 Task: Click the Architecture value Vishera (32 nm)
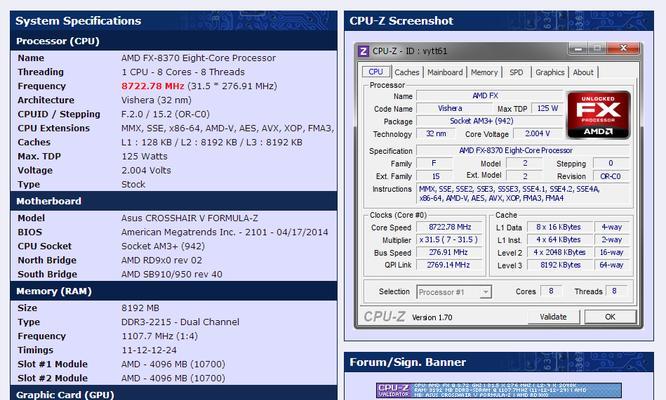coord(156,100)
